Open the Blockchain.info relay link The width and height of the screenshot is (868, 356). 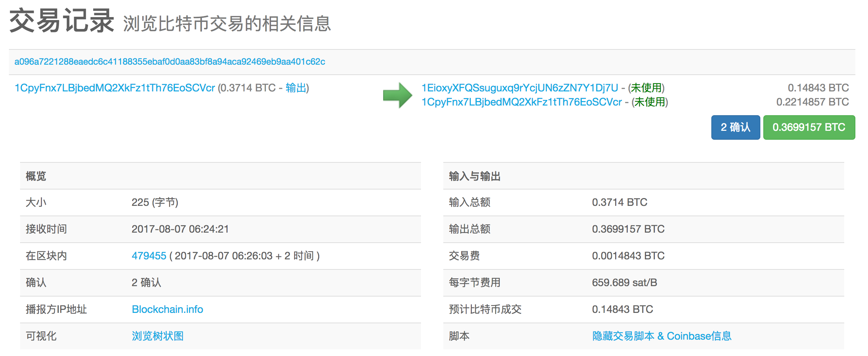coord(167,310)
